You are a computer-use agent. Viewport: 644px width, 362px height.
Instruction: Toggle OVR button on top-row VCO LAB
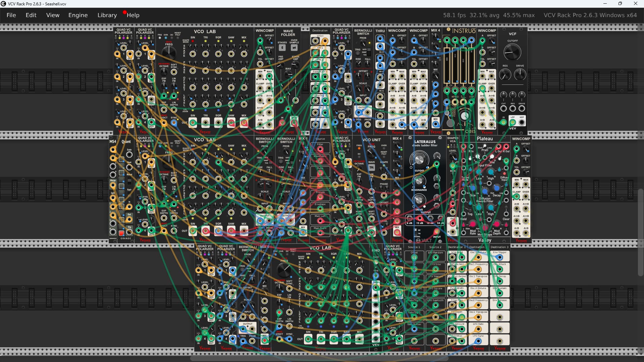[166, 38]
